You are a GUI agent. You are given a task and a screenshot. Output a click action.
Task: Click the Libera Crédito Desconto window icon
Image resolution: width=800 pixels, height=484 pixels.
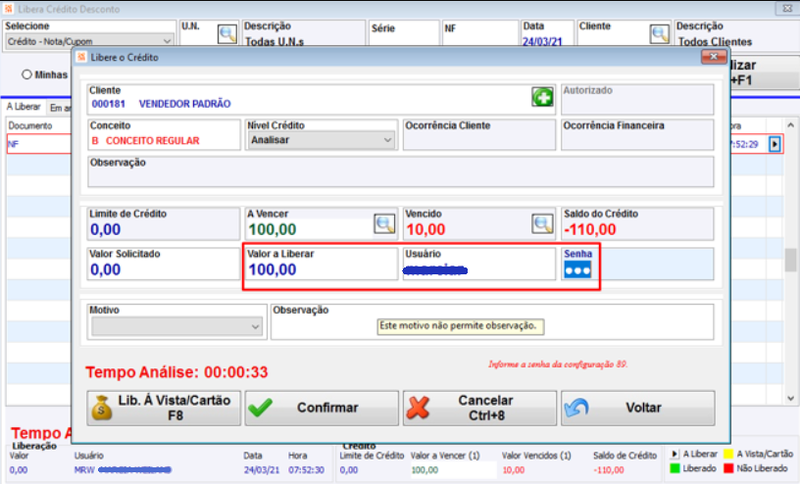coord(8,9)
